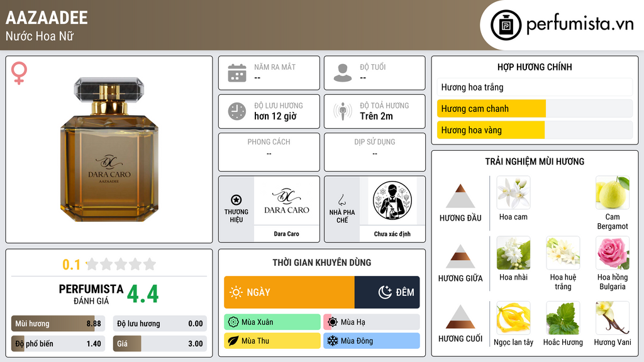Open the perfumer illustration thumbnail
This screenshot has height=362, width=644.
coord(392,200)
